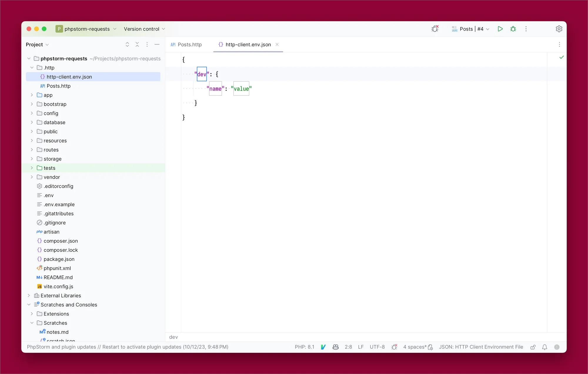Open vite.config.js file
588x374 pixels.
pyautogui.click(x=58, y=286)
